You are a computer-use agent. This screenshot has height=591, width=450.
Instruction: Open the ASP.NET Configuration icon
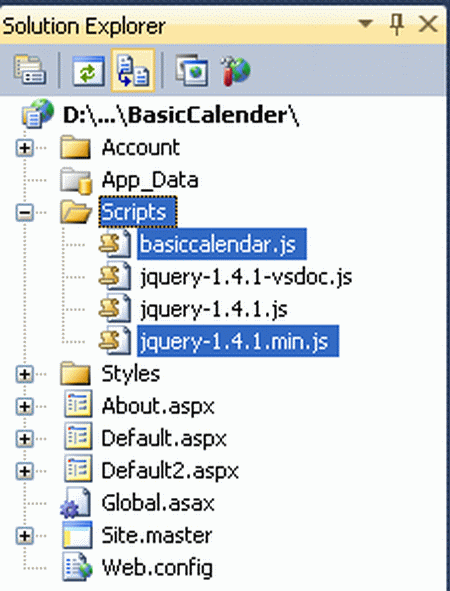pos(235,70)
